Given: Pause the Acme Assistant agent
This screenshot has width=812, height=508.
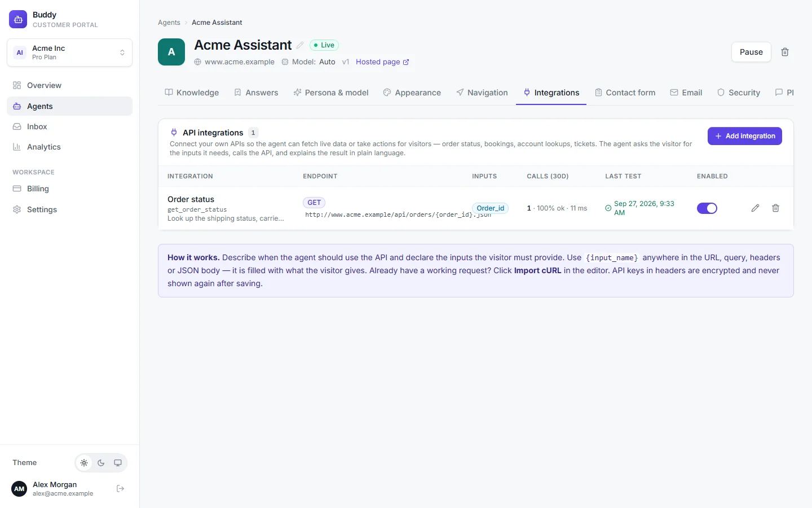Looking at the screenshot, I should coord(751,52).
